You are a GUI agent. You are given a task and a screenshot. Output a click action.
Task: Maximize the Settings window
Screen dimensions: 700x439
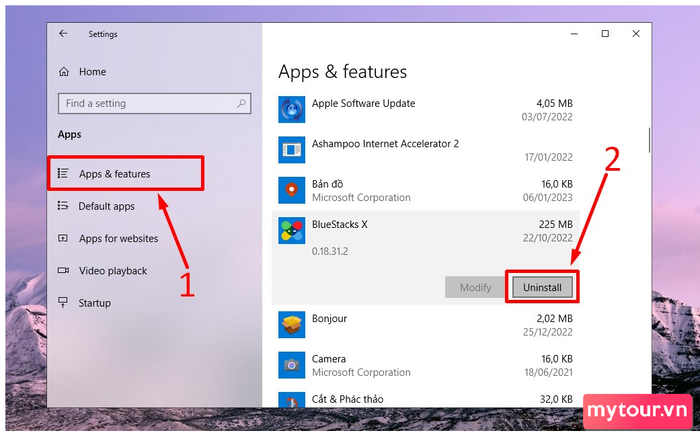click(x=605, y=34)
